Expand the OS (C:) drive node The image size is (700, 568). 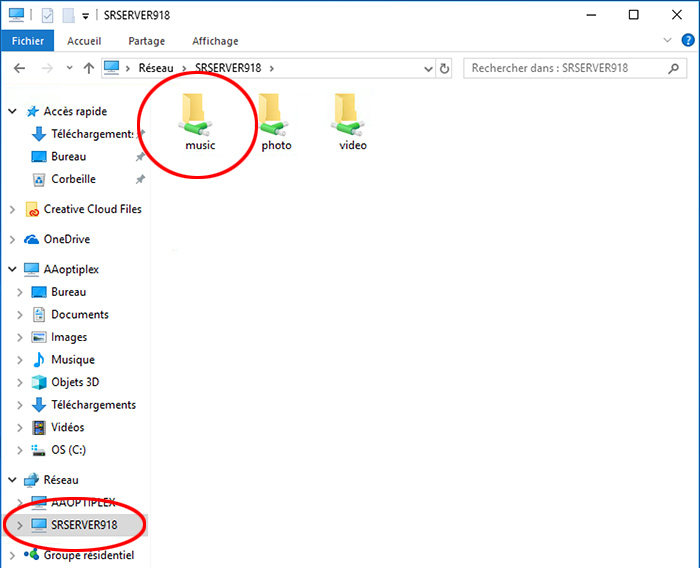(x=20, y=450)
